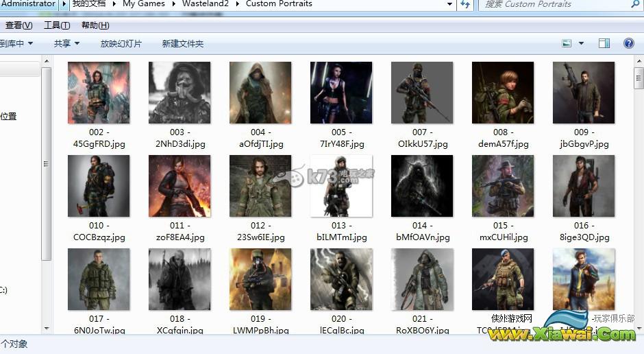Expand arrow after My Games breadcrumb

pos(173,4)
